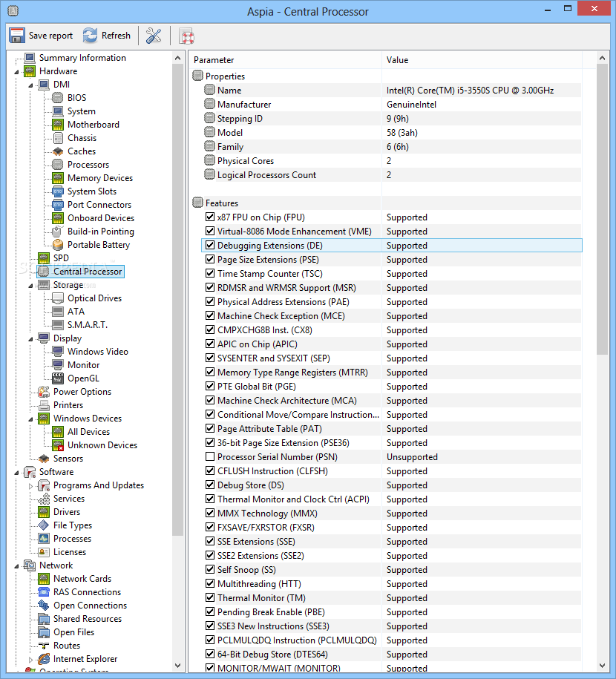The image size is (616, 679).
Task: Click the Sensors icon
Action: click(x=44, y=459)
